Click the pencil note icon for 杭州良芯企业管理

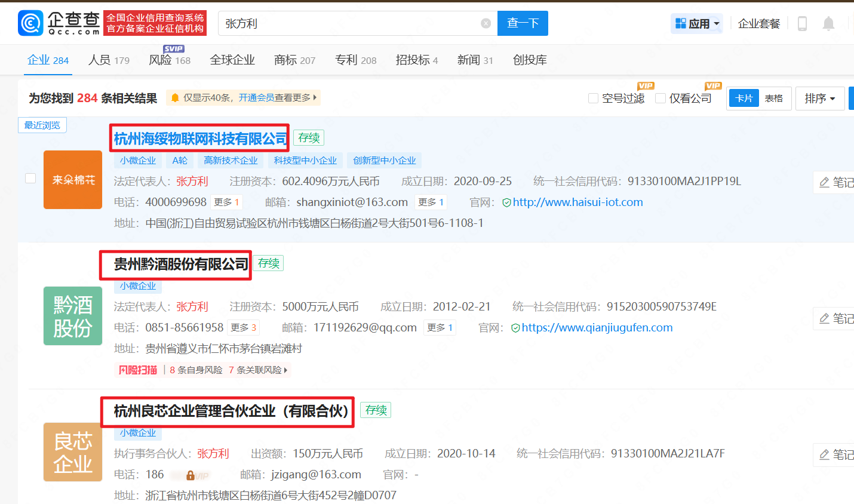point(825,454)
